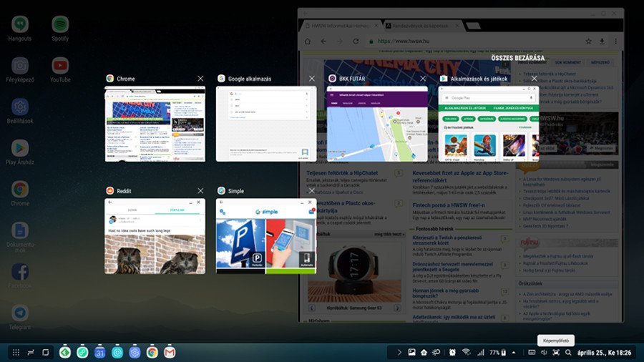Open Feedly from the taskbar
Viewport: 644px width, 362px height.
tap(65, 352)
